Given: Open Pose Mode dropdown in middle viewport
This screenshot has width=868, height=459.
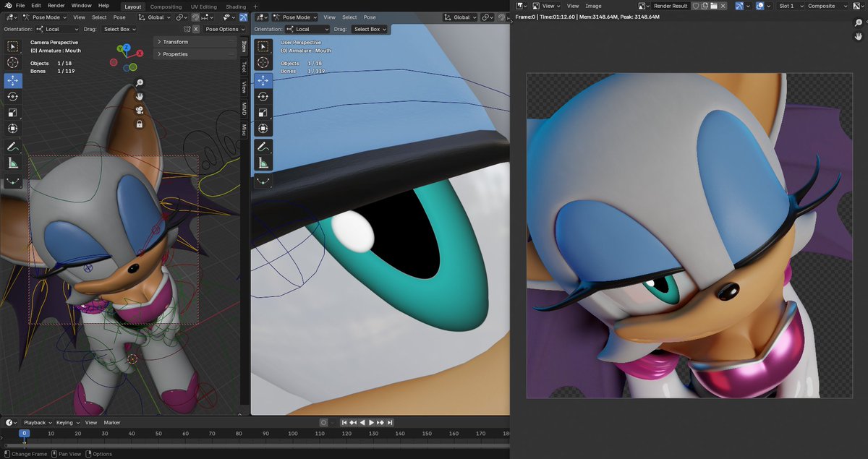Looking at the screenshot, I should pos(296,17).
